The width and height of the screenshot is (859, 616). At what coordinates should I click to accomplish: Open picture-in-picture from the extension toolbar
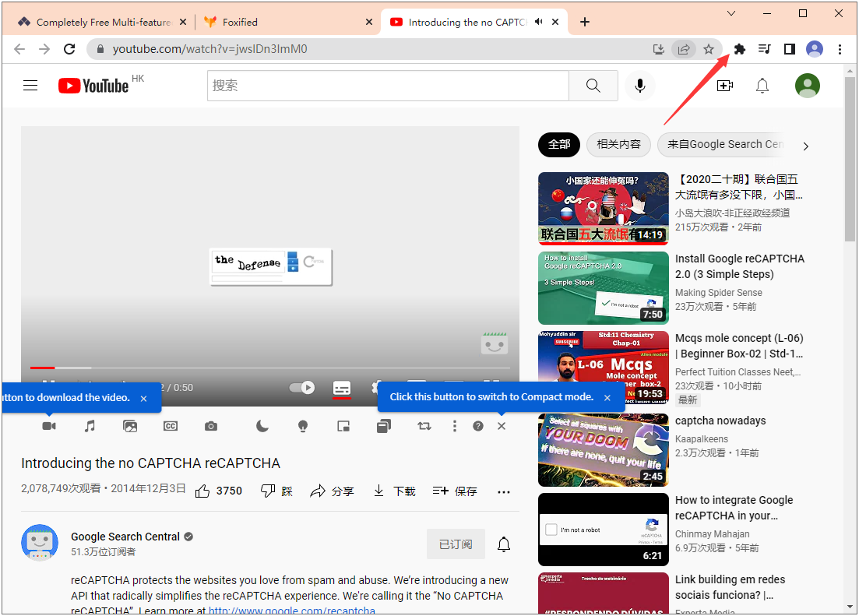click(343, 426)
